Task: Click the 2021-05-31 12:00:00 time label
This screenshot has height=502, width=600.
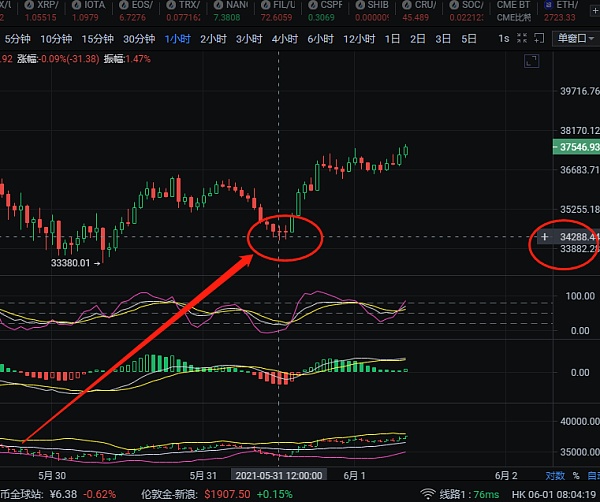Action: (x=279, y=475)
